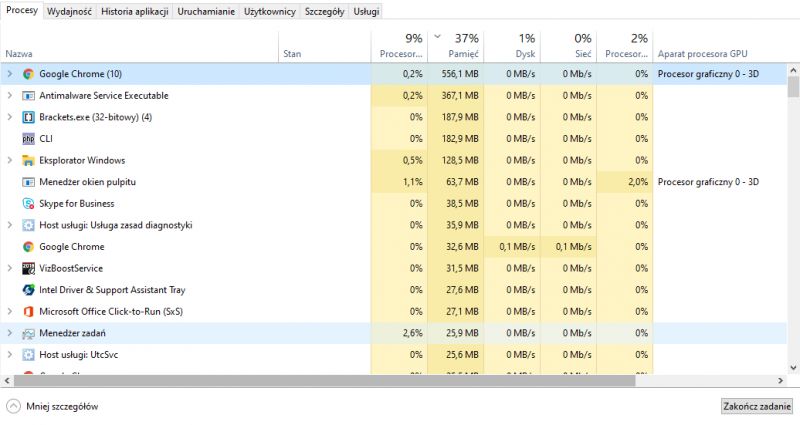Click the Host usługi: Usługa zasad diagnostyki gear icon
The height and width of the screenshot is (425, 800).
[x=29, y=225]
